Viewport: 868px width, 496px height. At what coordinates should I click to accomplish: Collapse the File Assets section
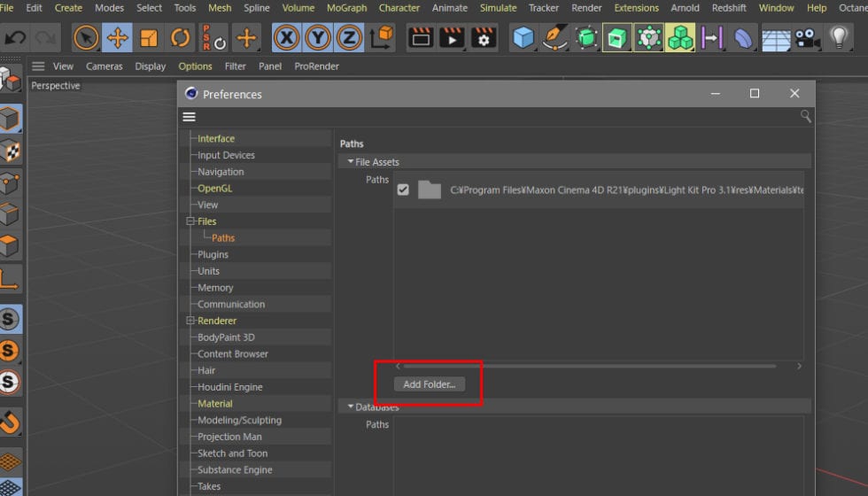351,161
